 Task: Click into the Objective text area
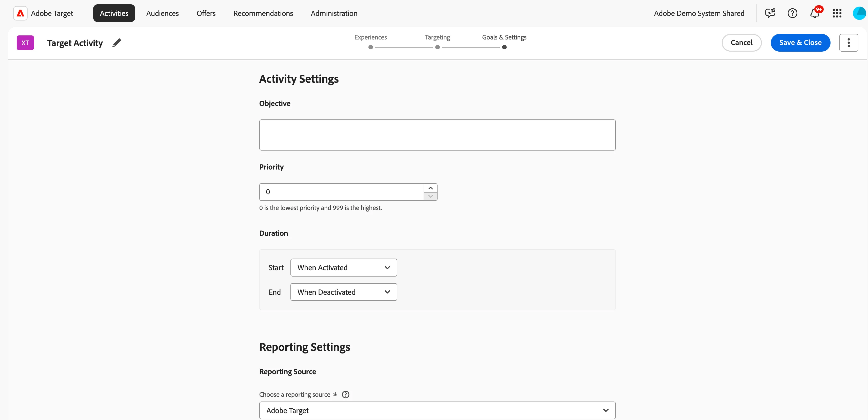437,135
